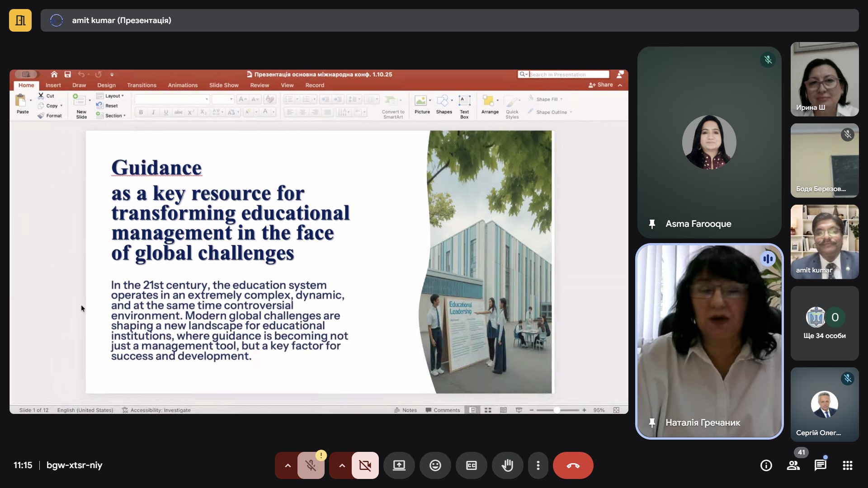Open the activities grid icon
The width and height of the screenshot is (868, 488).
pos(847,465)
